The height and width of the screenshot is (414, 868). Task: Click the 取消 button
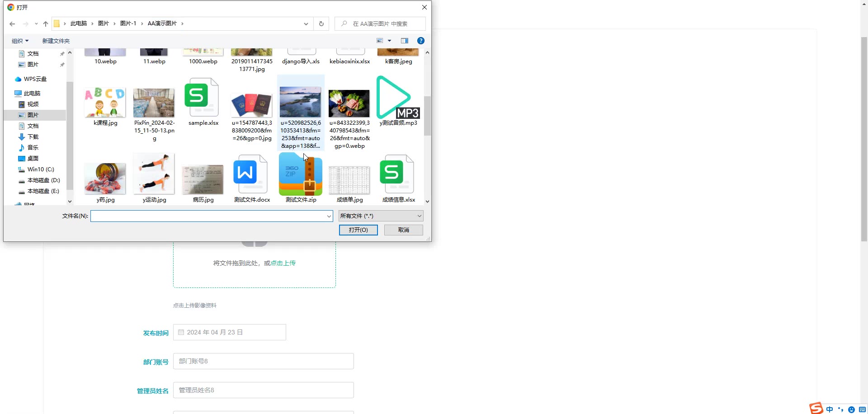(404, 230)
